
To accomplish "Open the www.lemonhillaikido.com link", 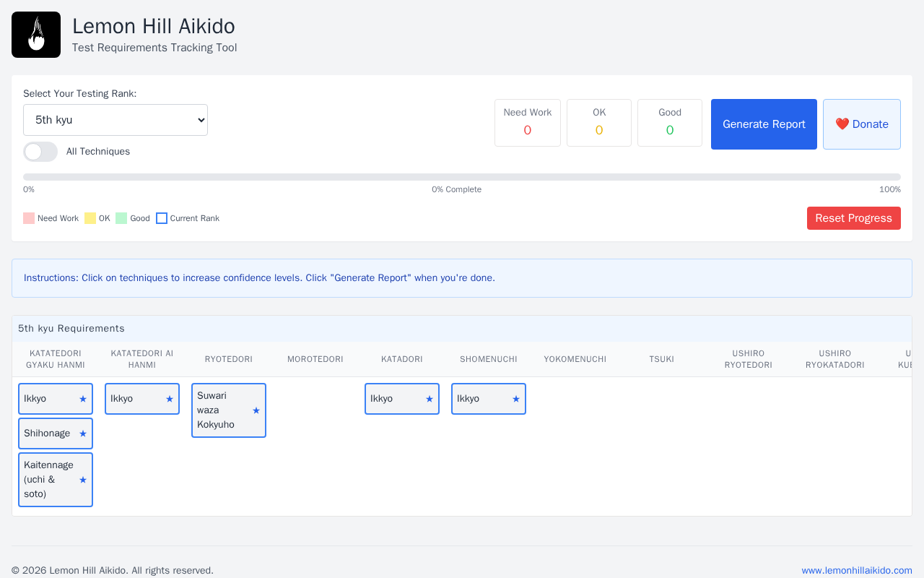I will click(857, 570).
